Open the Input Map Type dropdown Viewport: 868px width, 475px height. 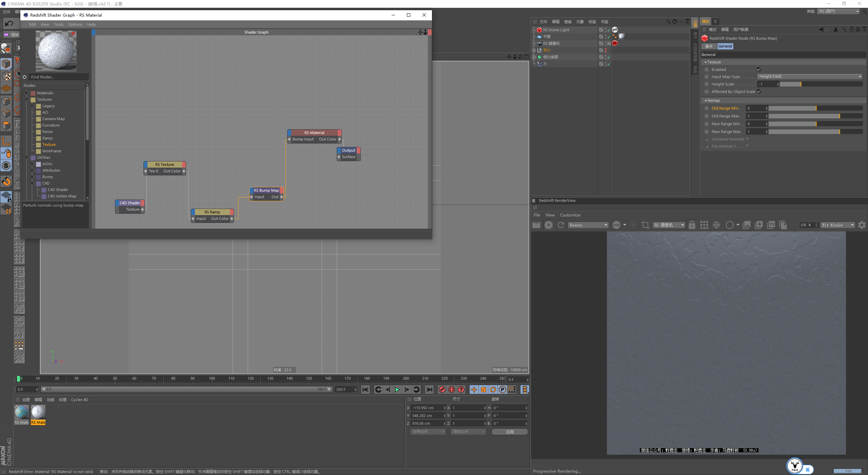pos(810,77)
